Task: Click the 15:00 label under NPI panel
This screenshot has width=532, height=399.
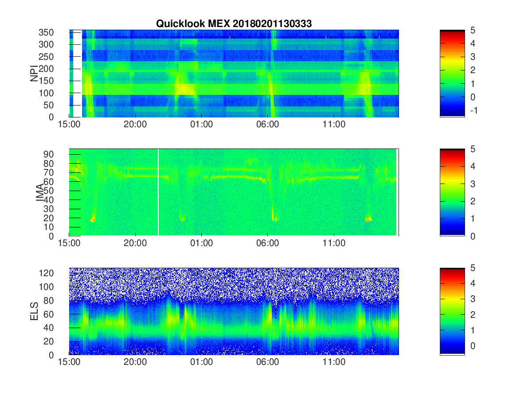Action: click(69, 125)
